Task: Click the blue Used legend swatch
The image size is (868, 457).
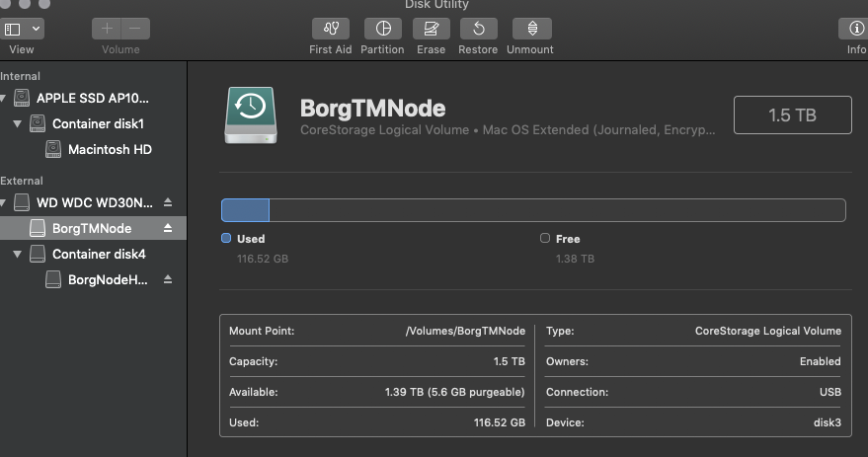Action: point(226,238)
